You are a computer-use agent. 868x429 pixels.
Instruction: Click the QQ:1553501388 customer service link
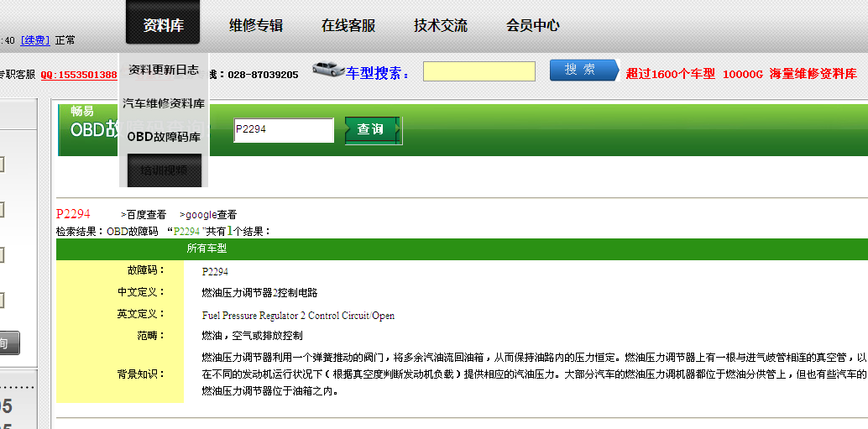pyautogui.click(x=79, y=74)
